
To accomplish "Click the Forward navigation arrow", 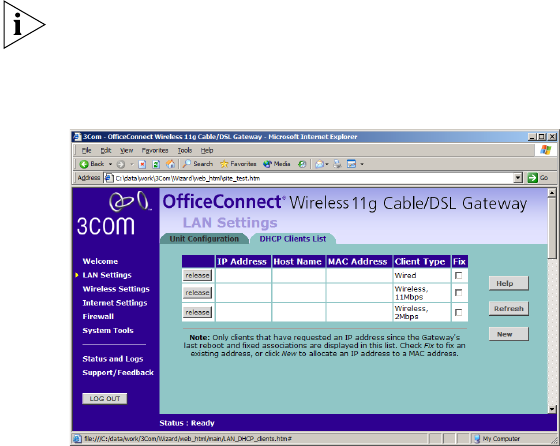I will click(x=121, y=164).
